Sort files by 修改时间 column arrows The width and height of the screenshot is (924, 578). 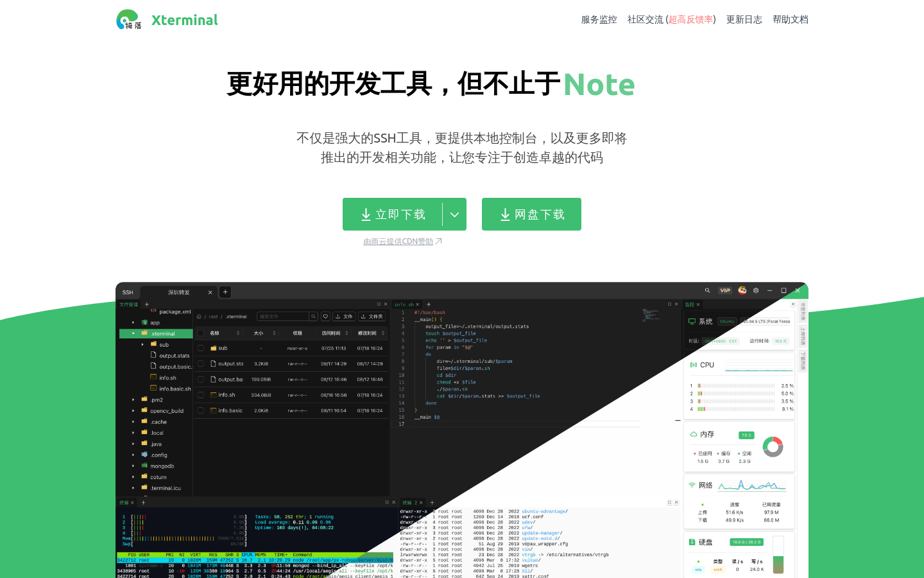(383, 333)
